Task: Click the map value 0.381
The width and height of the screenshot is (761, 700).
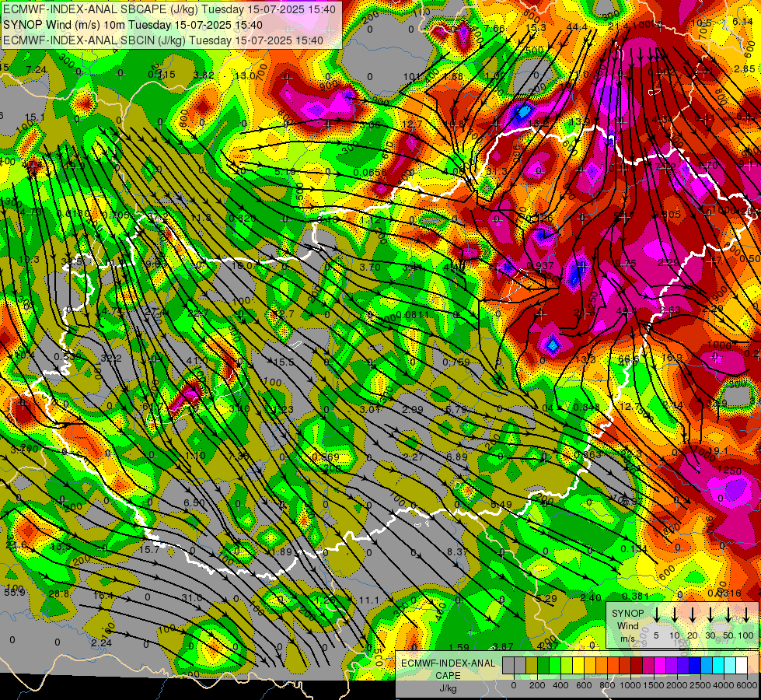Action: [x=636, y=596]
